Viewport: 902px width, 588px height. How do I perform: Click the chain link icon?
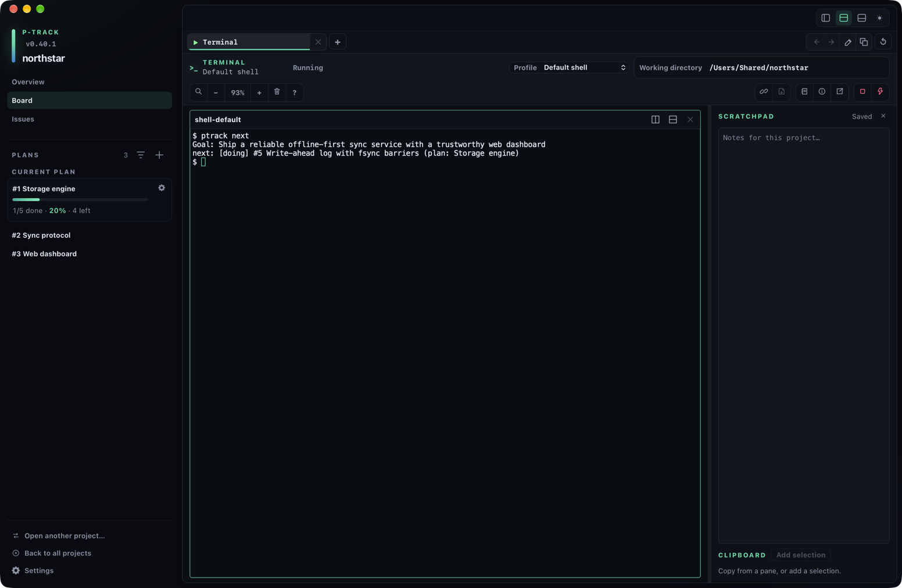[x=764, y=92]
